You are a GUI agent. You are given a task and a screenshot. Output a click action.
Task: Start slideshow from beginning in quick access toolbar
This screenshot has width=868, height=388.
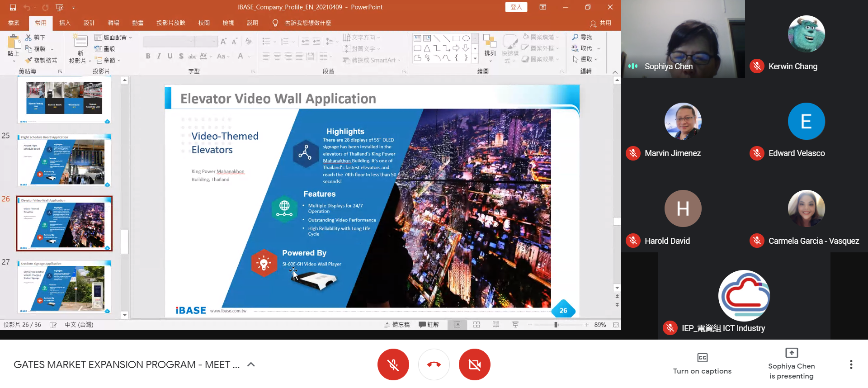coord(60,7)
